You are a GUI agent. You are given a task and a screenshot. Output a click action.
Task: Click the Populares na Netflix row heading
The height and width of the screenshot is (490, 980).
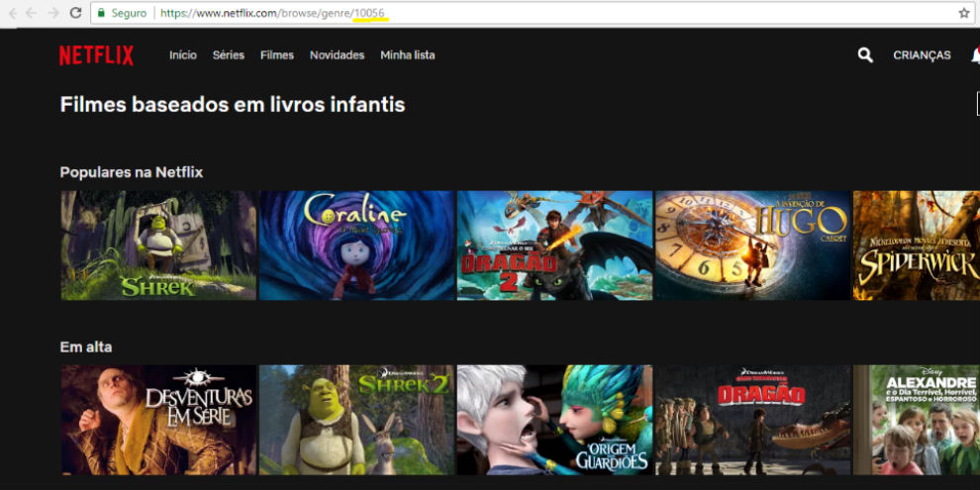pyautogui.click(x=132, y=172)
